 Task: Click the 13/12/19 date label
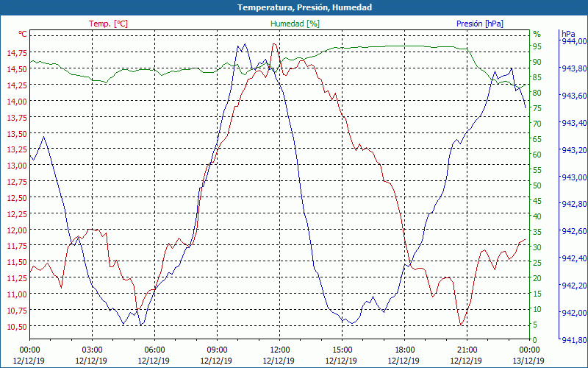[528, 361]
